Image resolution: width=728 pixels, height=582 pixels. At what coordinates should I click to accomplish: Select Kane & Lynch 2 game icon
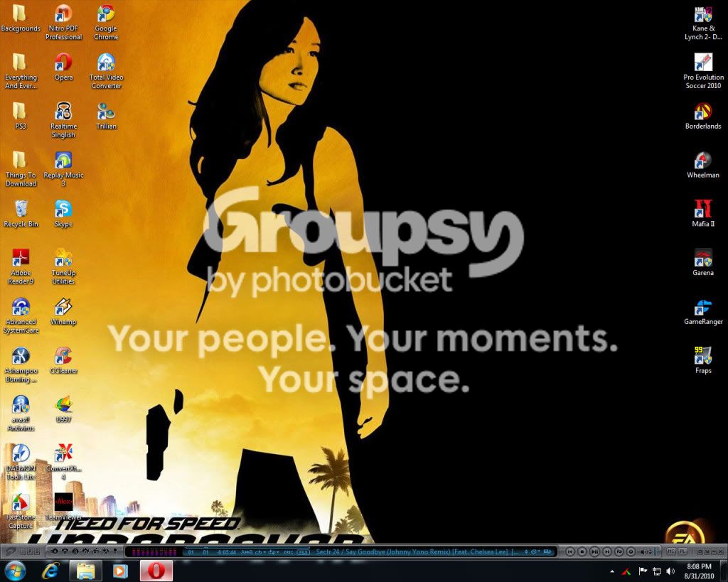[703, 23]
